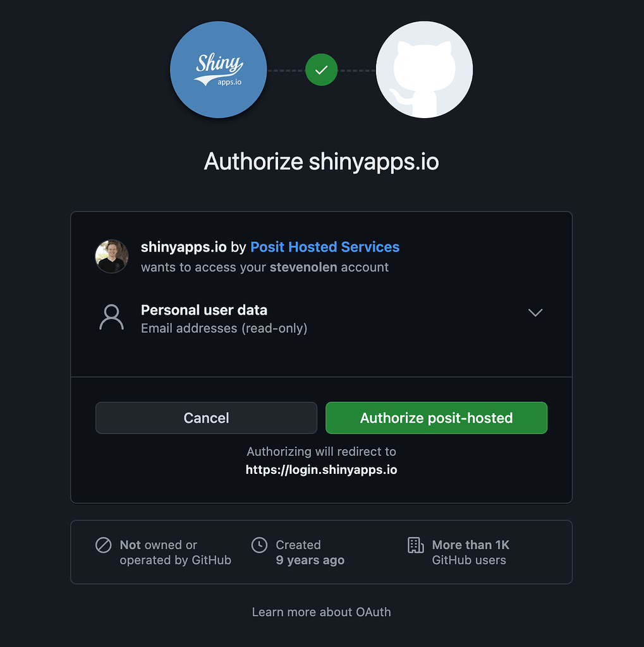Click the Shiny apps.io logo circle
The height and width of the screenshot is (647, 644).
219,70
